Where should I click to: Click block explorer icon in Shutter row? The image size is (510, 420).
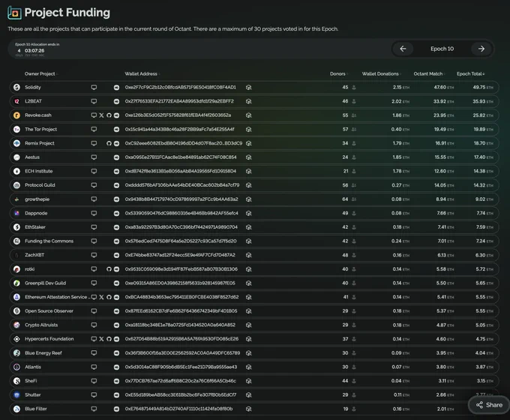249,395
